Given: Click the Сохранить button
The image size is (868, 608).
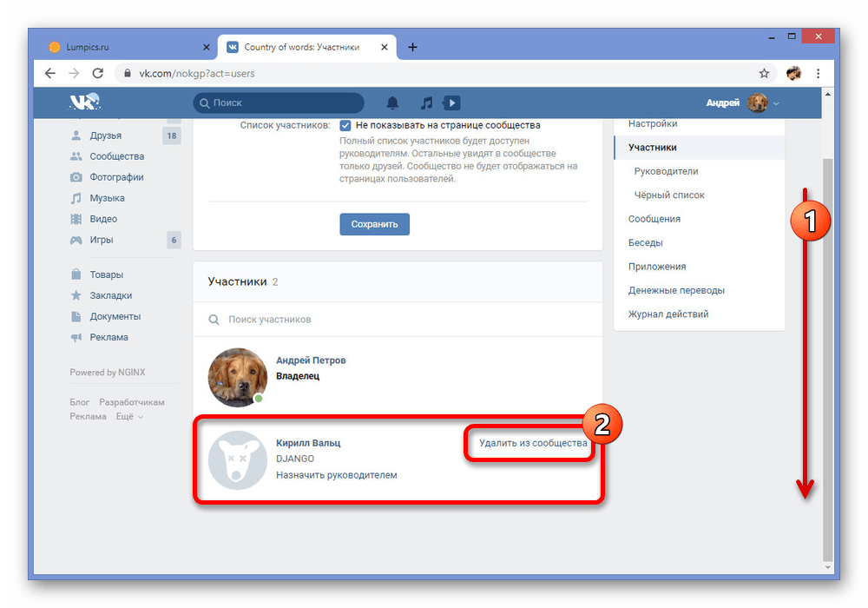Looking at the screenshot, I should point(375,224).
